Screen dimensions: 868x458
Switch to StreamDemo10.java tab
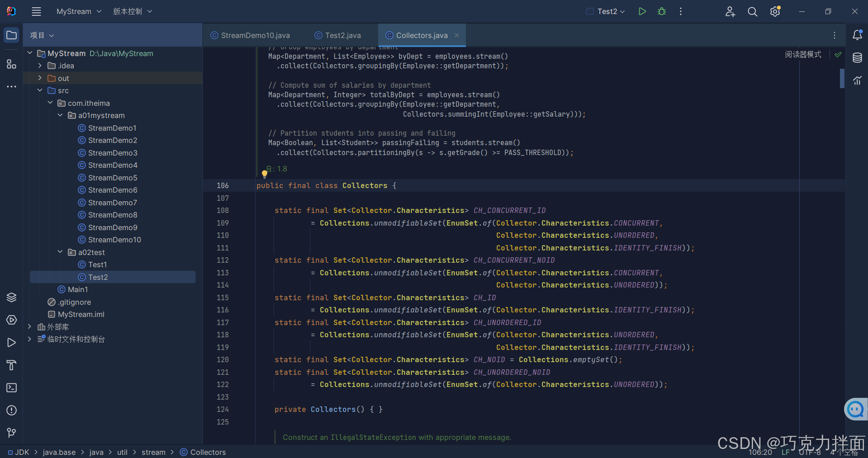click(250, 35)
